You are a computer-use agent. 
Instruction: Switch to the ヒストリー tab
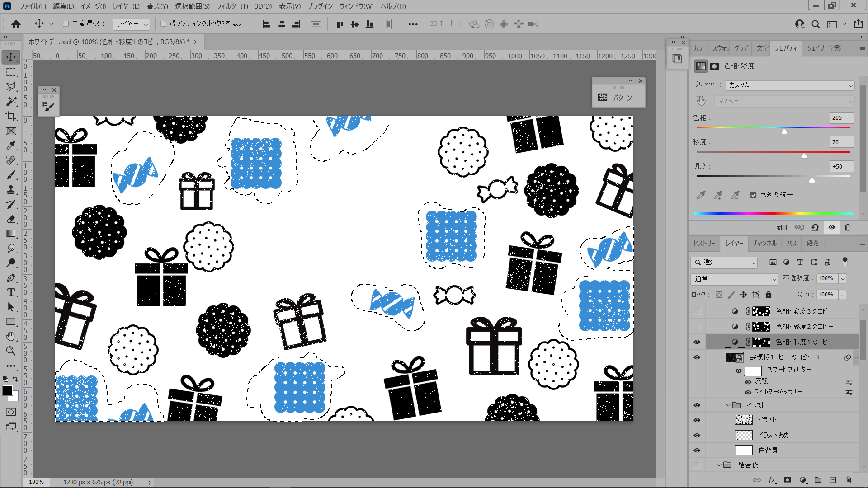pos(704,243)
